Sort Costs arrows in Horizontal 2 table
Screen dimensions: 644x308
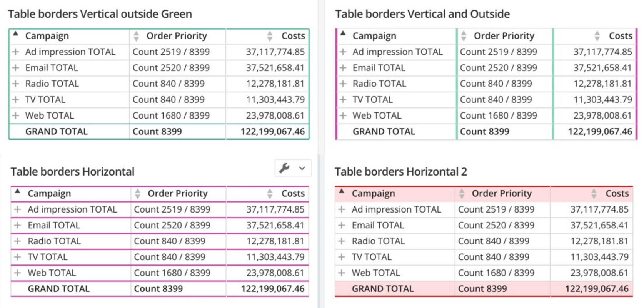(594, 194)
